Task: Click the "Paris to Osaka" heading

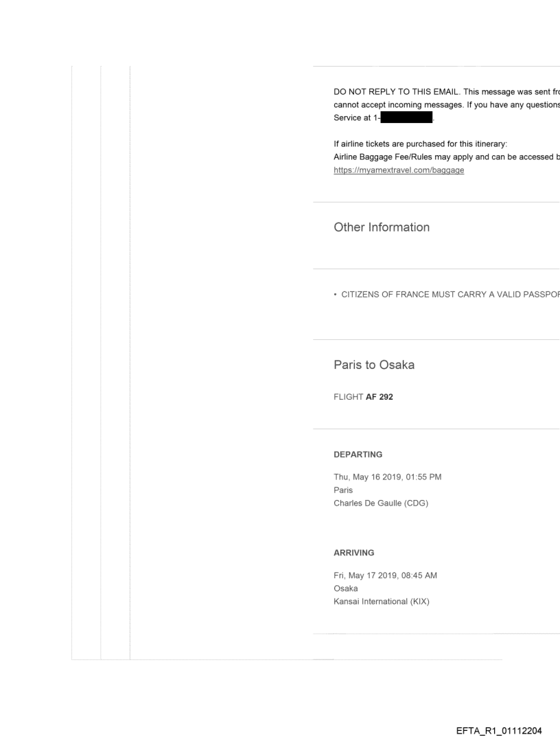Action: pyautogui.click(x=376, y=366)
